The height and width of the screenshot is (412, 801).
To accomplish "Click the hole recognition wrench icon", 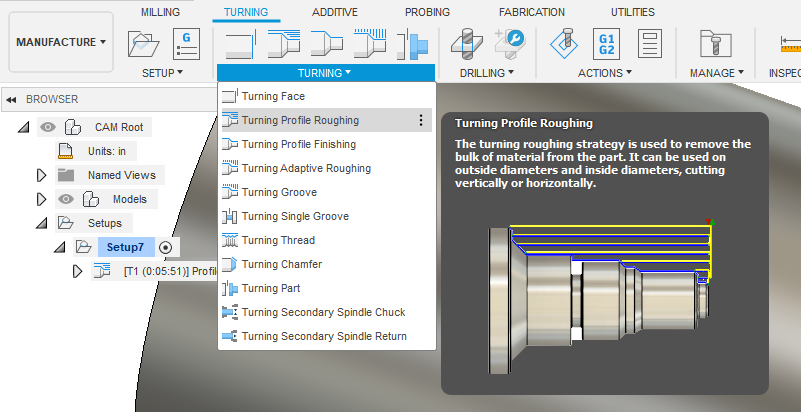I will click(510, 43).
